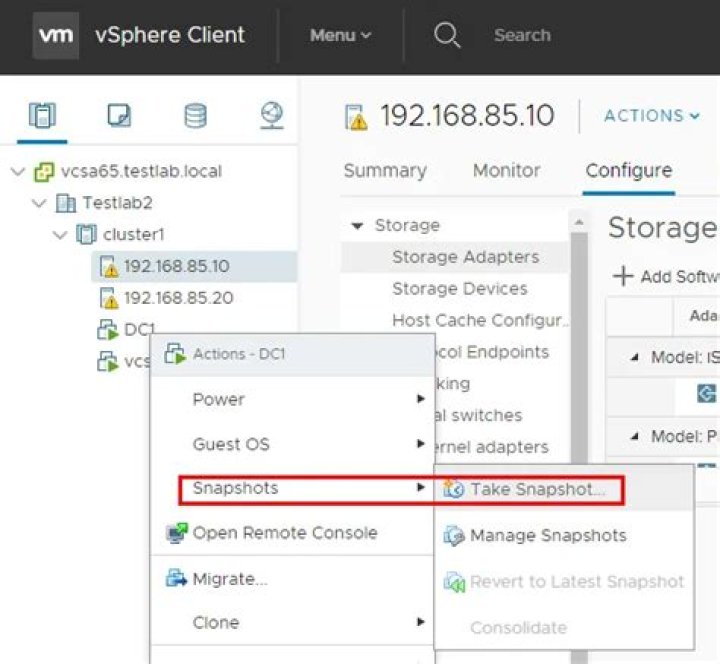Select Storage Adapters in Configure list
Viewport: 720px width, 664px height.
click(x=456, y=257)
